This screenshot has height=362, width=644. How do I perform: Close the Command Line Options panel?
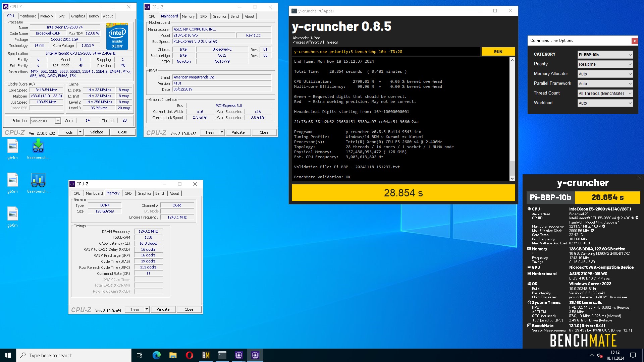[x=634, y=41]
